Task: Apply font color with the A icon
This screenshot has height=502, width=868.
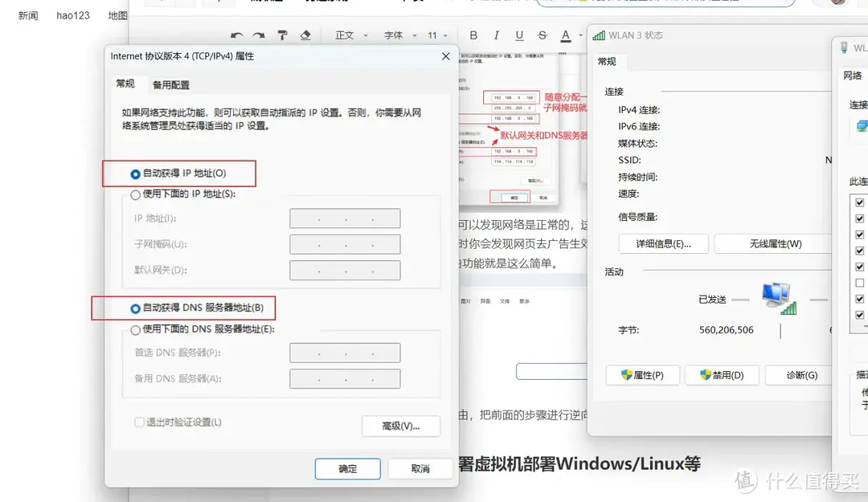Action: point(565,35)
